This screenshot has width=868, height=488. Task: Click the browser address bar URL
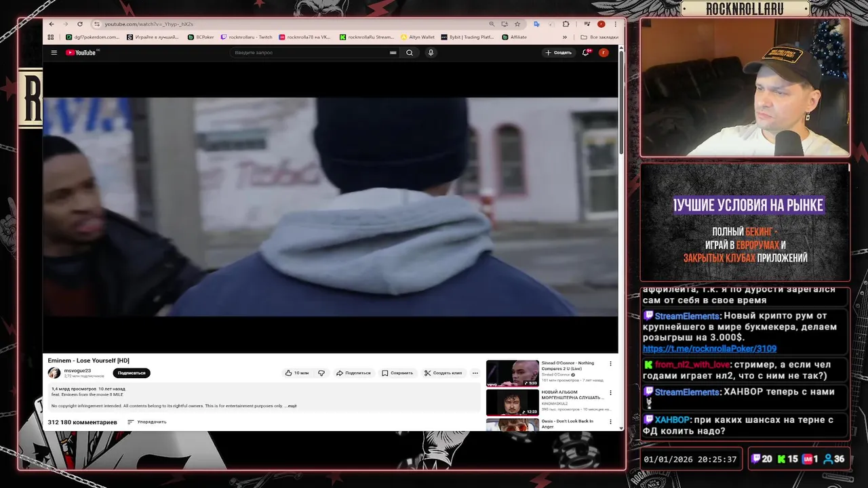(149, 24)
